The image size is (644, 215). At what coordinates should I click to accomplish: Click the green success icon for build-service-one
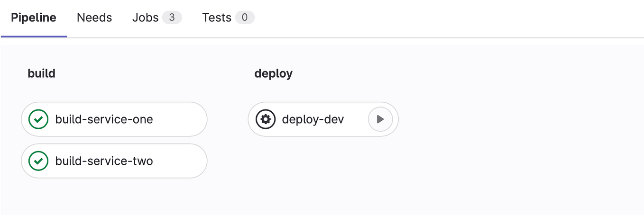click(x=38, y=119)
